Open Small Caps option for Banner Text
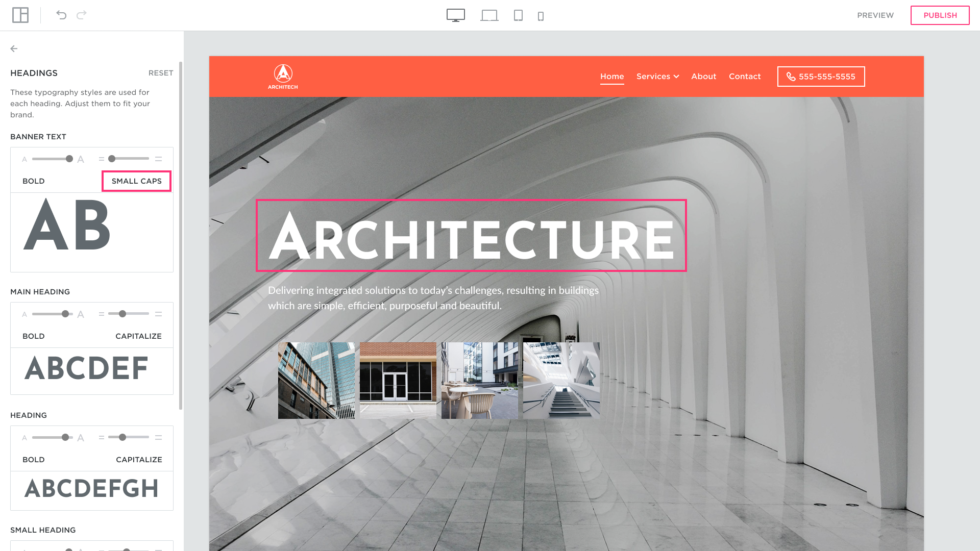Screen dimensions: 980x551 136,181
